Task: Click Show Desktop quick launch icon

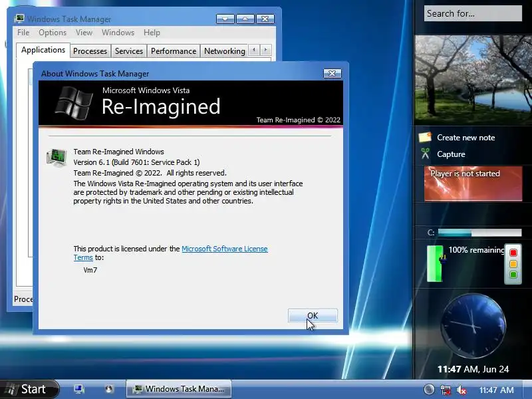Action: point(79,389)
